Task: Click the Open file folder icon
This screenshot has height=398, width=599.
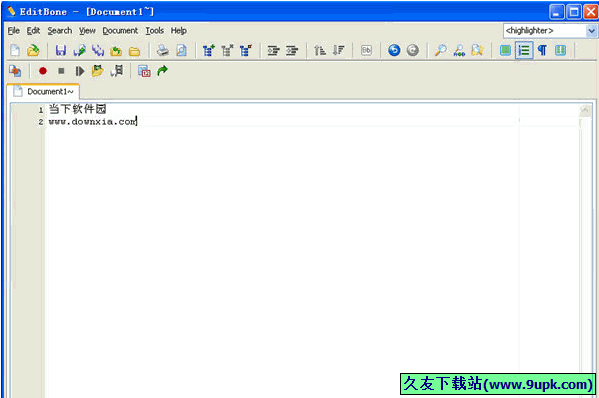Action: [34, 50]
